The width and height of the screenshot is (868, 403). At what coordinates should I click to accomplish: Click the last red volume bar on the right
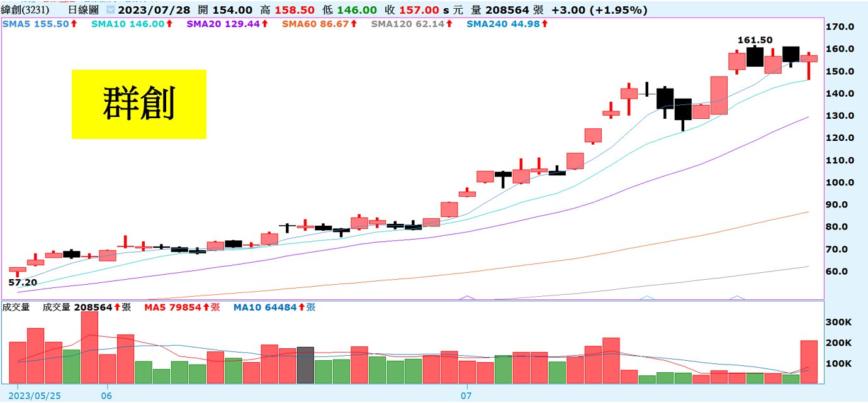809,362
